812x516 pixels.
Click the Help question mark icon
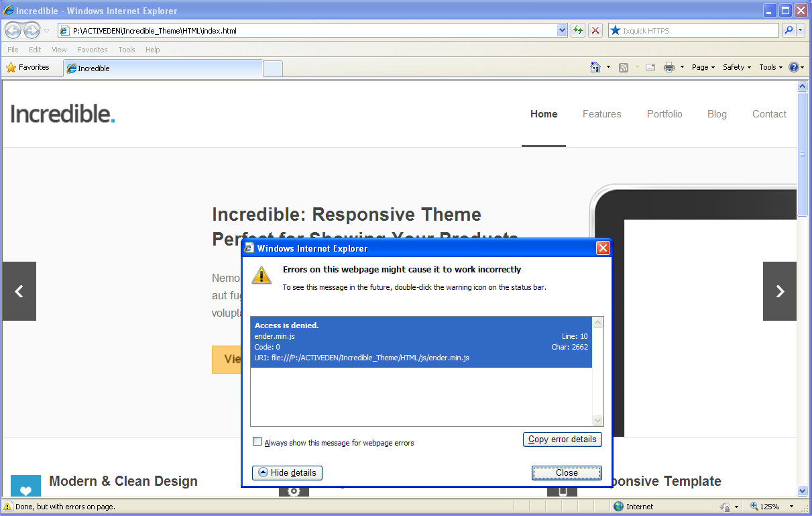pos(793,67)
